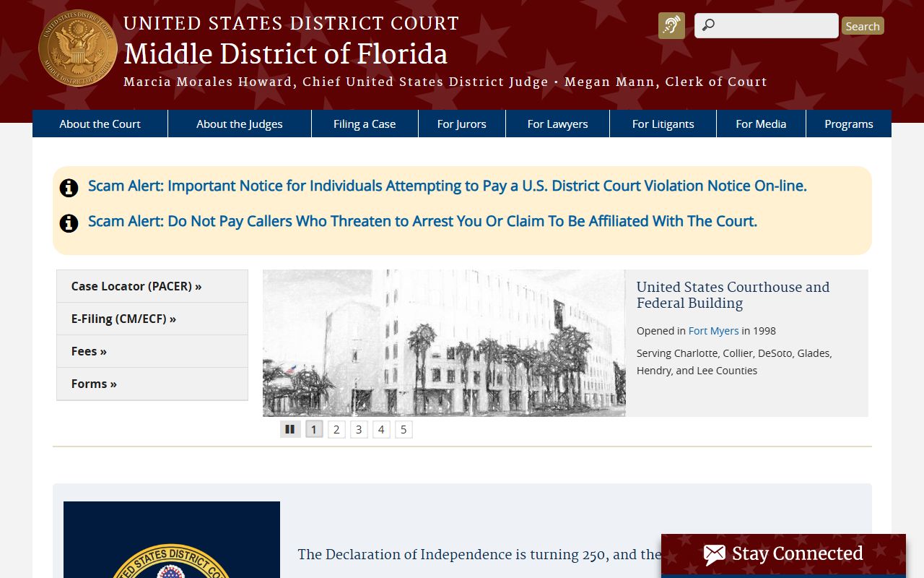Open the hearing accessibility icon
Image resolution: width=924 pixels, height=578 pixels.
point(671,26)
